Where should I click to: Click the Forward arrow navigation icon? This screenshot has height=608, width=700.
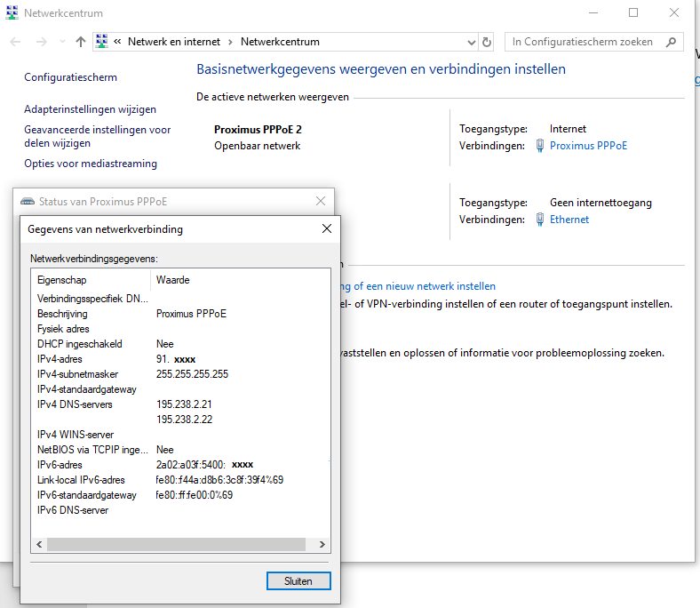click(x=41, y=42)
